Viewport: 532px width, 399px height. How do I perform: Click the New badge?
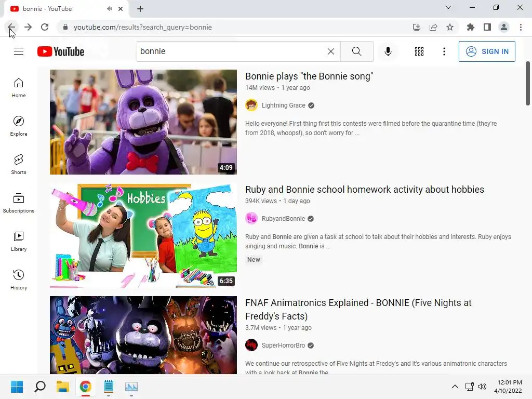click(254, 260)
